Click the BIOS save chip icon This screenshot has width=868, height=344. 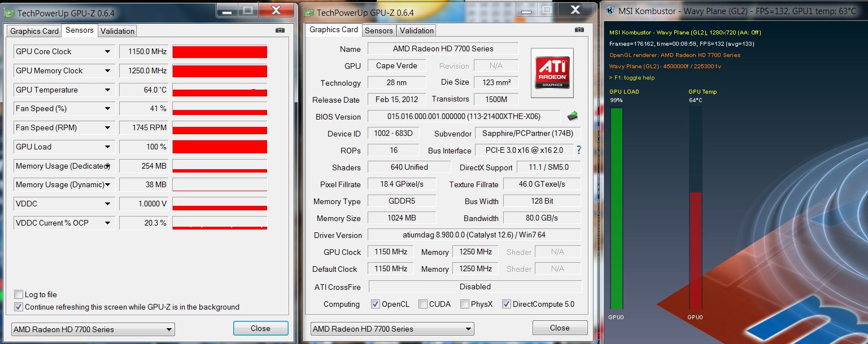click(573, 116)
